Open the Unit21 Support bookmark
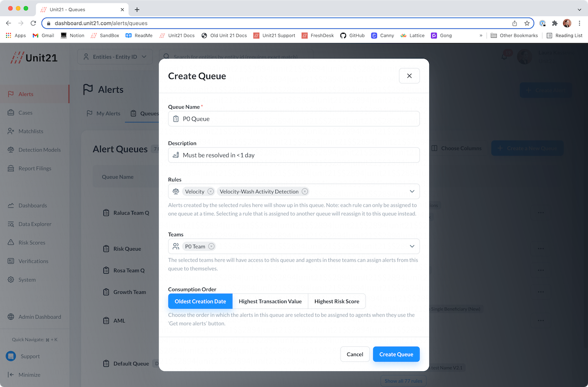588x387 pixels. [x=274, y=35]
